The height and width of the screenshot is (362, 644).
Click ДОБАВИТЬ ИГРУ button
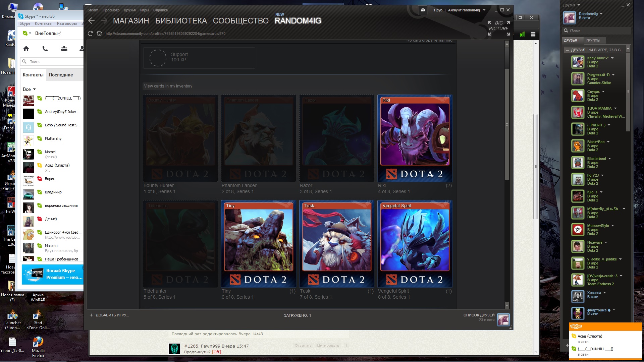(109, 315)
